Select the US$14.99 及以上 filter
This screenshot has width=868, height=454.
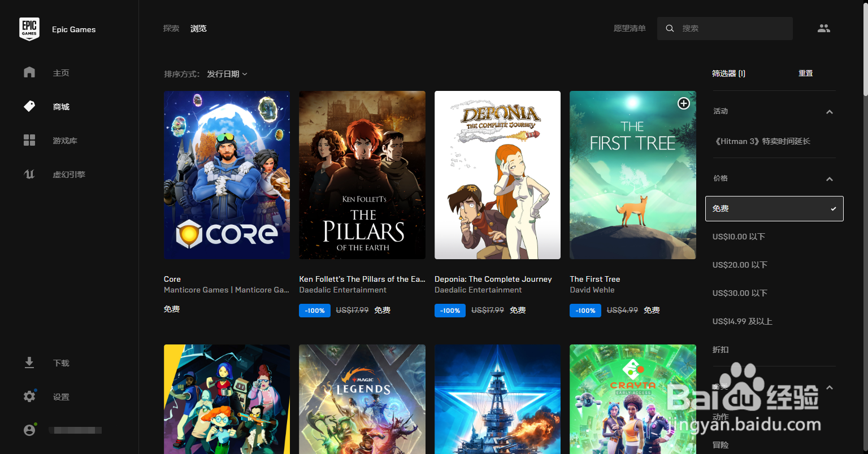point(742,321)
